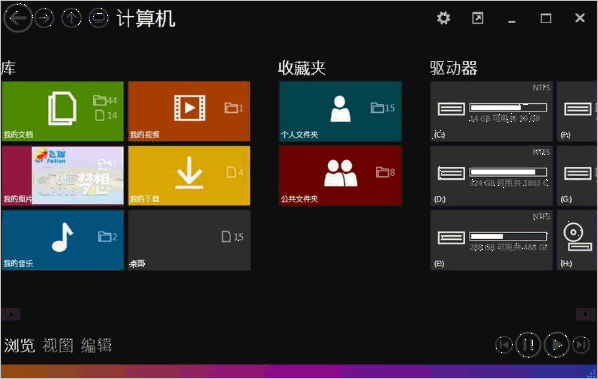The image size is (598, 379).
Task: Click the 驱动器 section heading
Action: (x=453, y=68)
